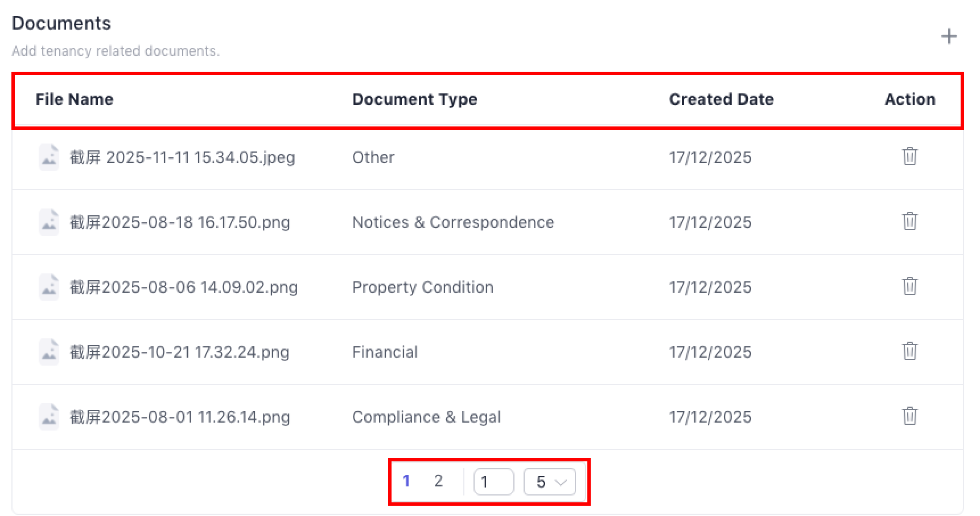Click the File Name column header
Image resolution: width=980 pixels, height=516 pixels.
[74, 99]
